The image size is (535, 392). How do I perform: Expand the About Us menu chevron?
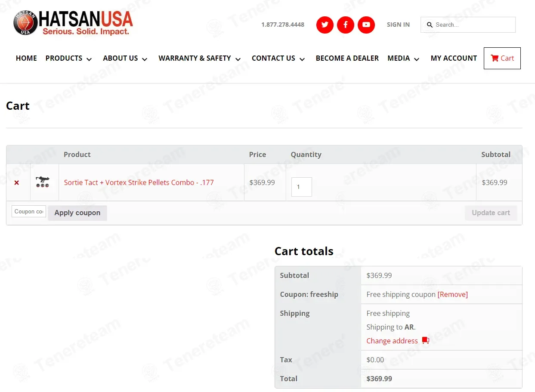(145, 59)
